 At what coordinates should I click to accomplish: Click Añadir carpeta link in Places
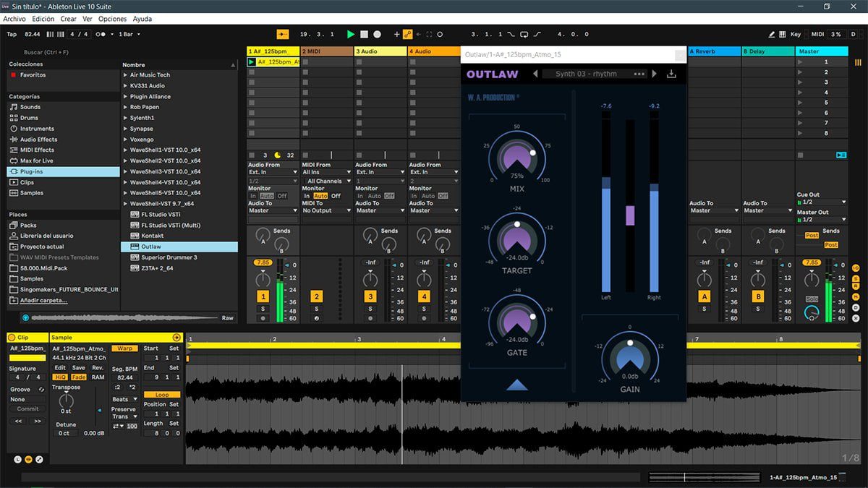43,300
